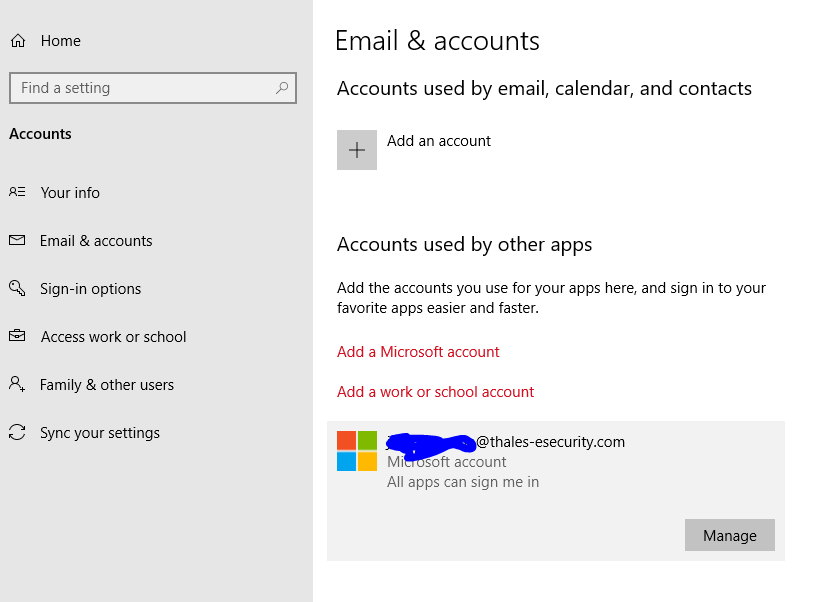This screenshot has width=828, height=602.
Task: Click the Home house icon
Action: [18, 41]
